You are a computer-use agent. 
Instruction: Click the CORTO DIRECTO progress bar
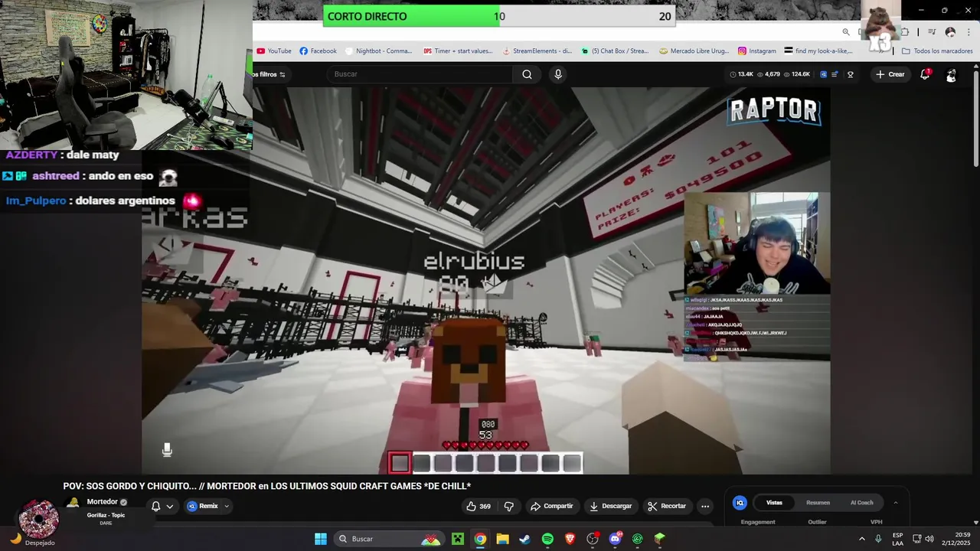[x=500, y=16]
